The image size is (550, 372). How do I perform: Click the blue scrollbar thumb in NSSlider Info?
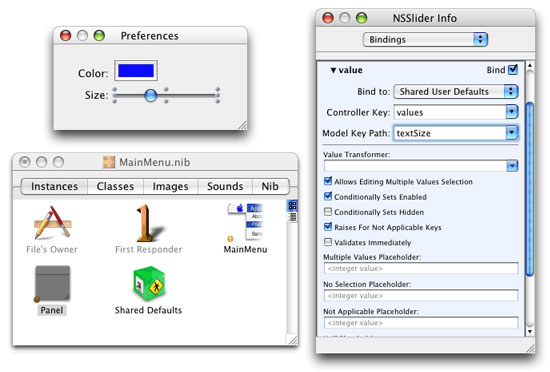pos(530,189)
